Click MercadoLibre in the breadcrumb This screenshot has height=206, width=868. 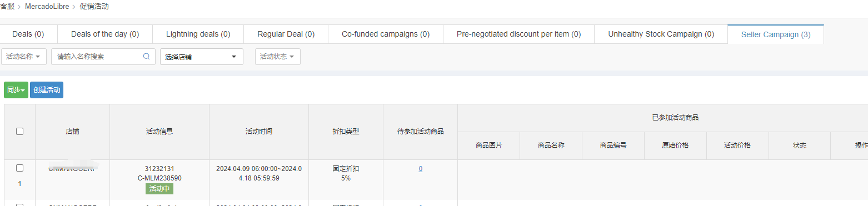click(x=47, y=6)
